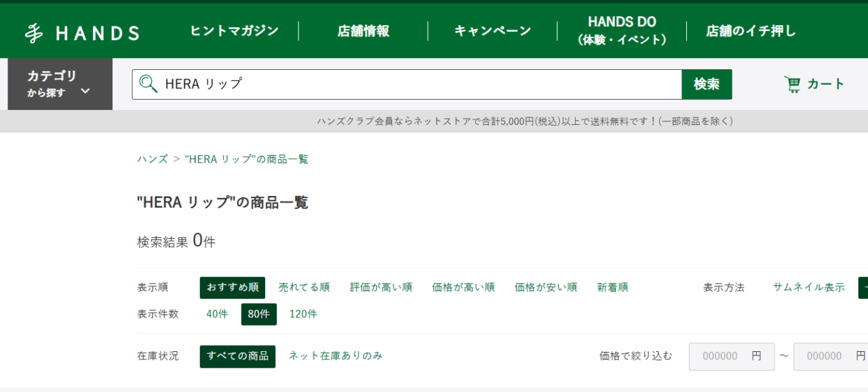The height and width of the screenshot is (392, 868).
Task: Expand the カテゴリから探す category dropdown
Action: pos(60,84)
